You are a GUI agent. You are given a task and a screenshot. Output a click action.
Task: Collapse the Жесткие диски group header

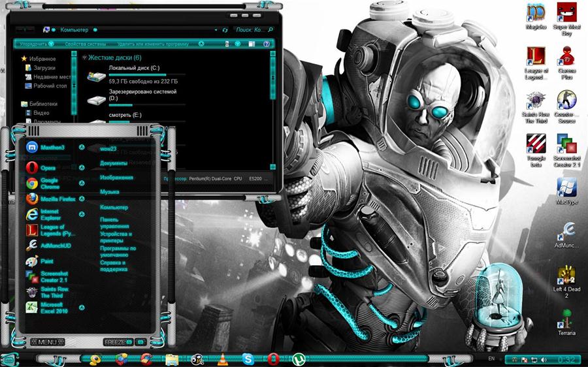point(84,57)
